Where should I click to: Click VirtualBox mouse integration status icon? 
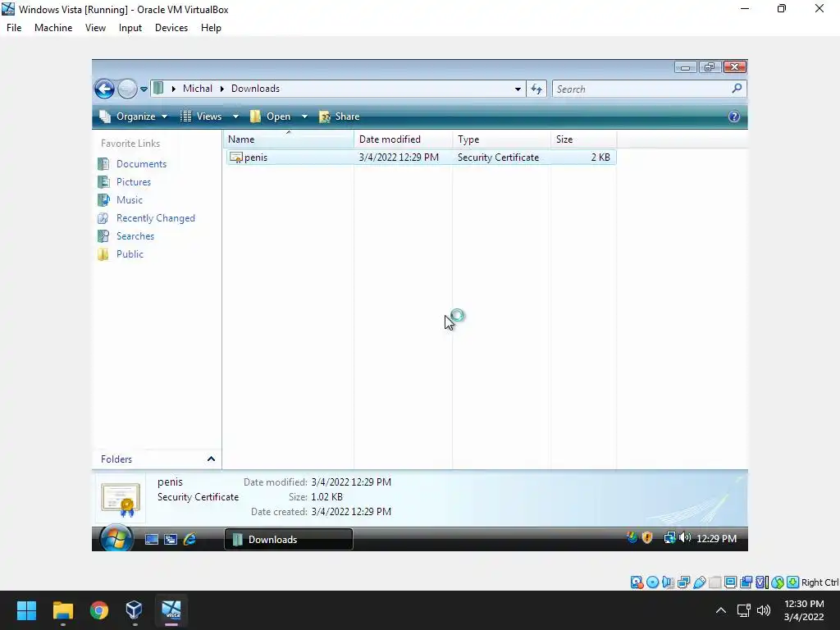tap(778, 582)
